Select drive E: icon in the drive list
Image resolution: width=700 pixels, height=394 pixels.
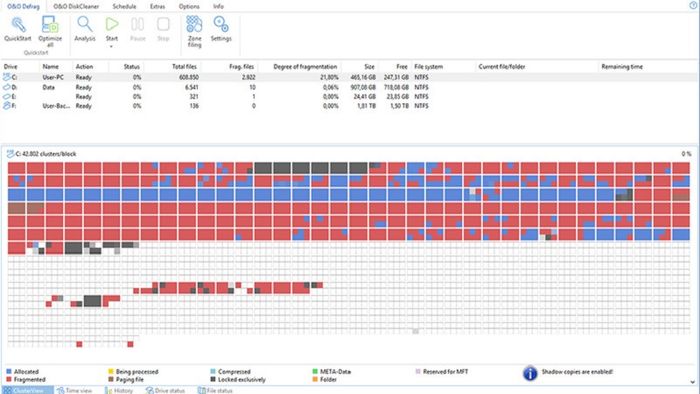[7, 96]
